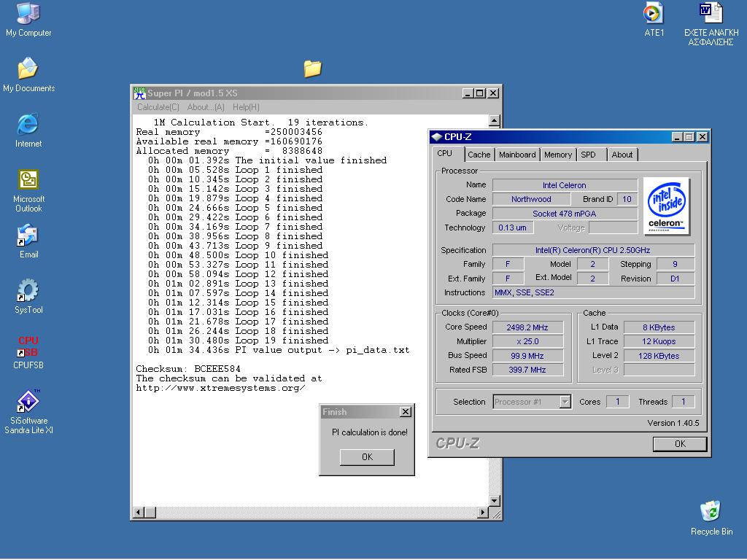Click 'The initial value finished' line
This screenshot has width=747, height=560.
pyautogui.click(x=267, y=160)
